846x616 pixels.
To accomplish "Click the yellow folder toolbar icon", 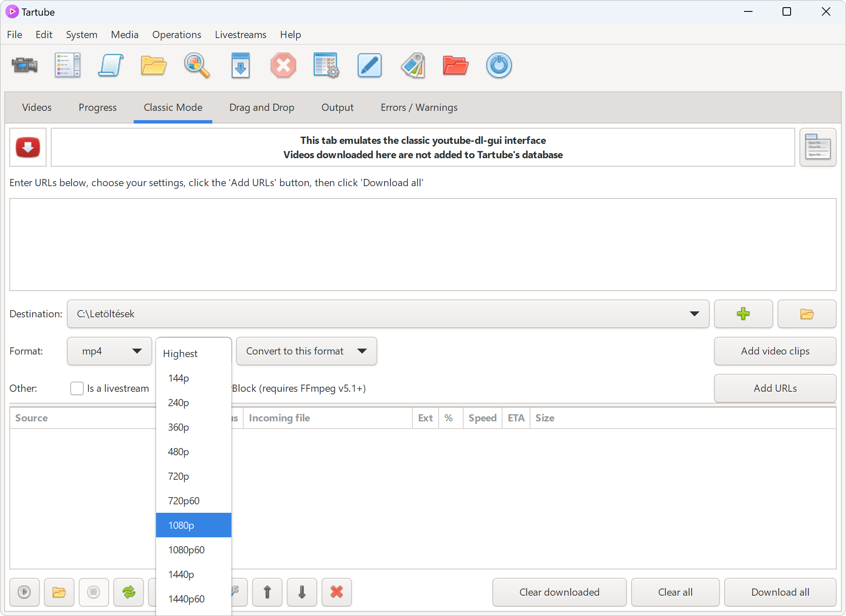I will pos(154,66).
